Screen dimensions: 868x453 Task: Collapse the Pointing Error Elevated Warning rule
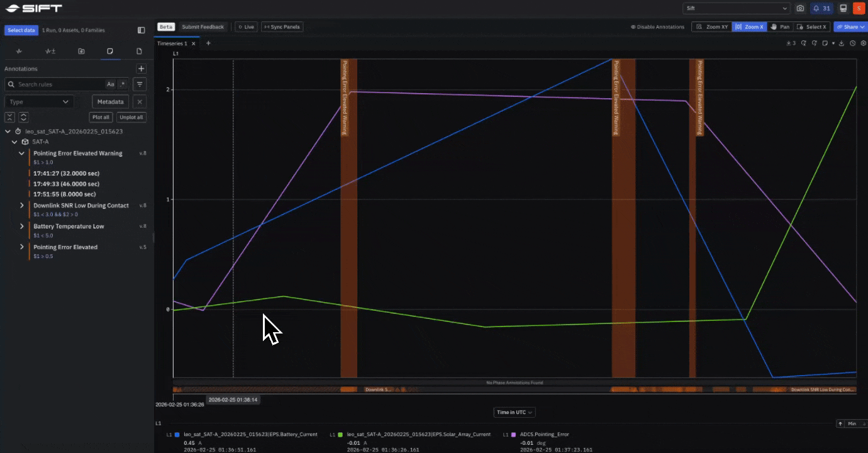click(22, 153)
